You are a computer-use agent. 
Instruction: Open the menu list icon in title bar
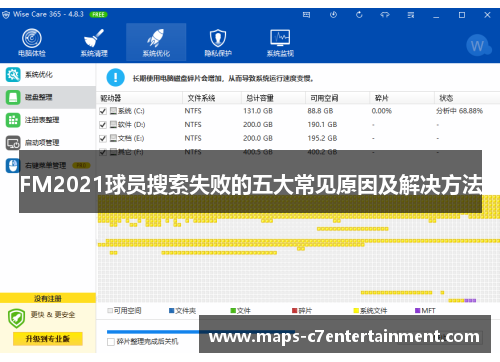411,15
